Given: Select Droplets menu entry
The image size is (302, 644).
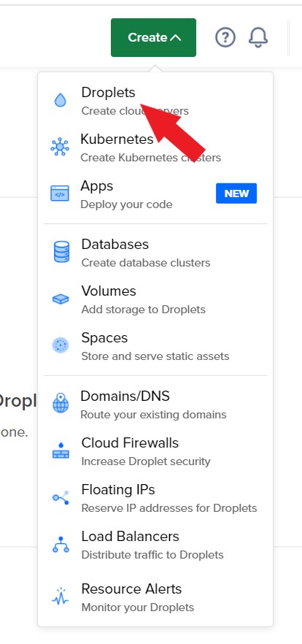Looking at the screenshot, I should [155, 101].
